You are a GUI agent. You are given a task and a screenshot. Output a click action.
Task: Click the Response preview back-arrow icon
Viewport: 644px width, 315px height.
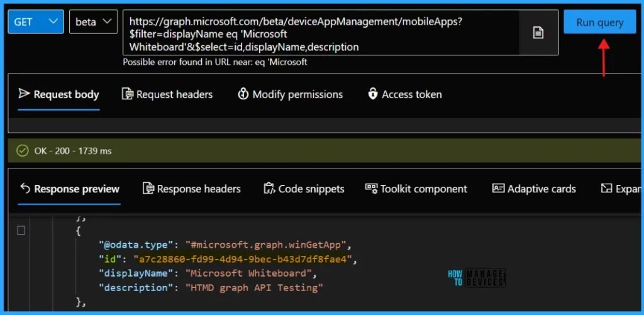coord(25,189)
